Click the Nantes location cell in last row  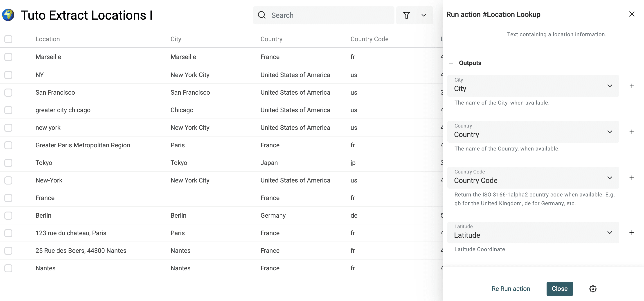pos(45,268)
